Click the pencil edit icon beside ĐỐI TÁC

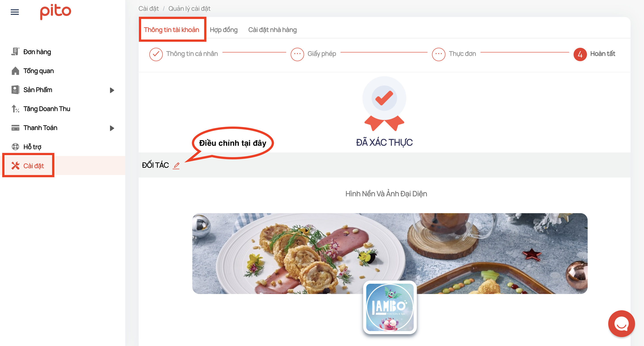click(x=176, y=165)
